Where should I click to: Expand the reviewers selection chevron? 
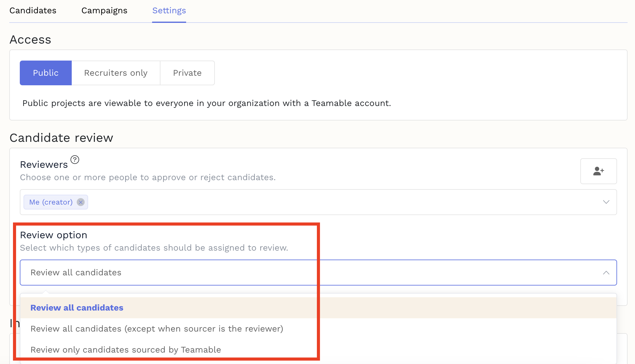pyautogui.click(x=606, y=202)
